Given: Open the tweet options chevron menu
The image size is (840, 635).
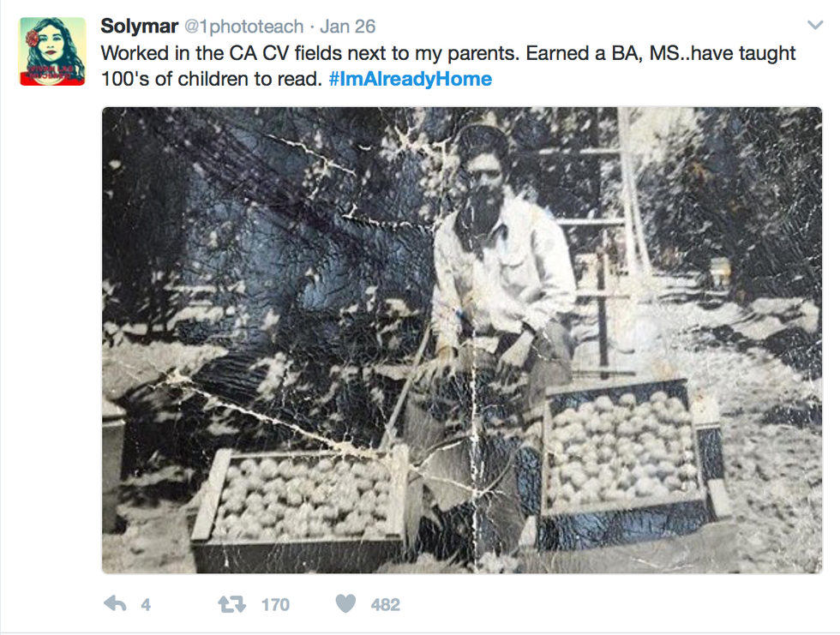Looking at the screenshot, I should click(x=814, y=26).
